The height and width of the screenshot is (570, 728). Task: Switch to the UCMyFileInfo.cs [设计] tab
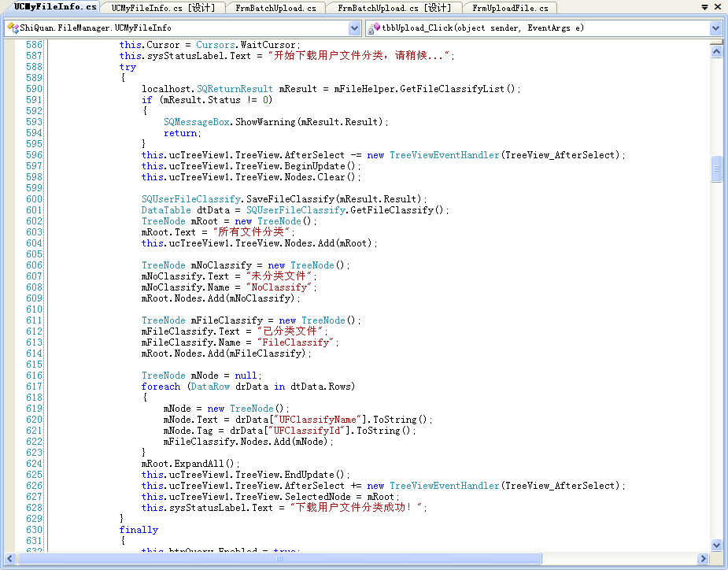[164, 8]
